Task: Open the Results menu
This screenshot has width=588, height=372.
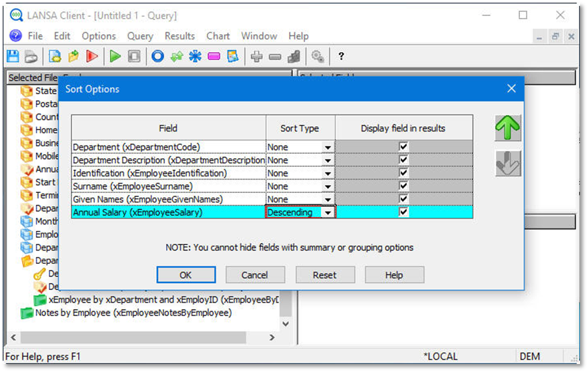Action: pos(180,36)
